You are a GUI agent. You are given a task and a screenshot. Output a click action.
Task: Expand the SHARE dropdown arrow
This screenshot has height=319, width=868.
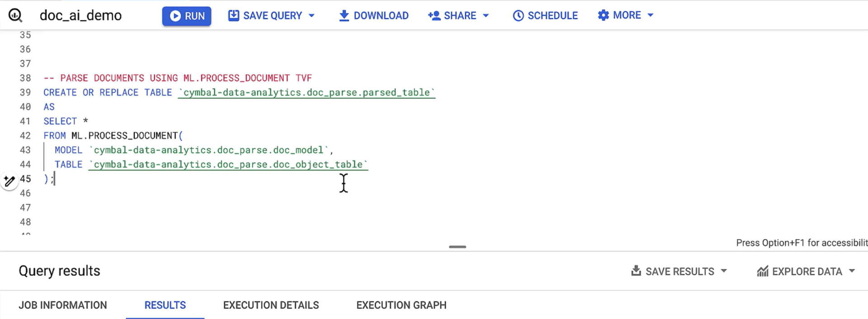coord(486,15)
